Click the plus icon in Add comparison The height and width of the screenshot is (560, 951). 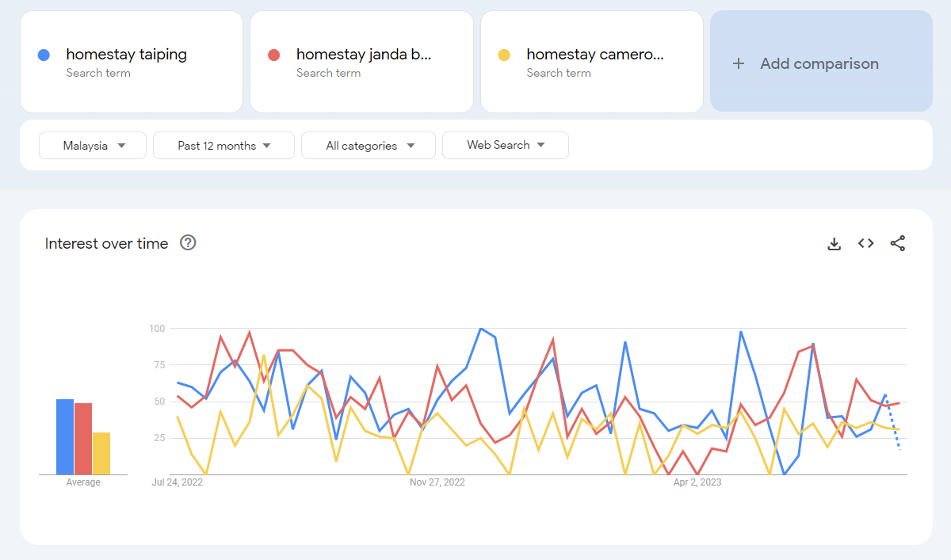(x=738, y=63)
